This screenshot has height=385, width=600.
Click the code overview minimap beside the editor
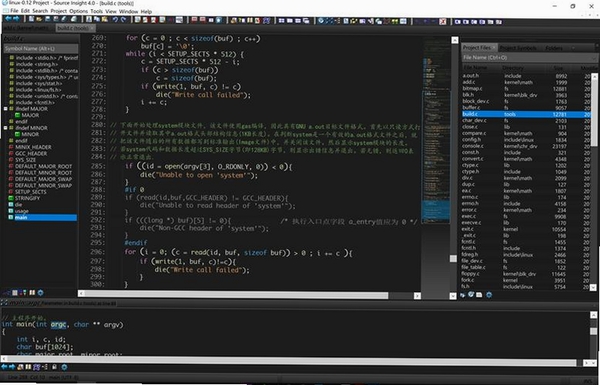[436, 130]
